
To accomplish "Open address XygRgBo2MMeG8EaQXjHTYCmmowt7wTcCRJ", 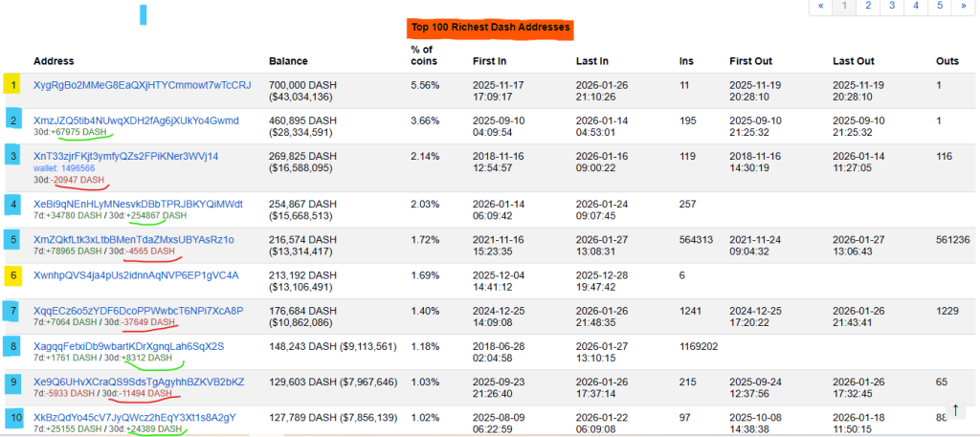I will click(142, 85).
